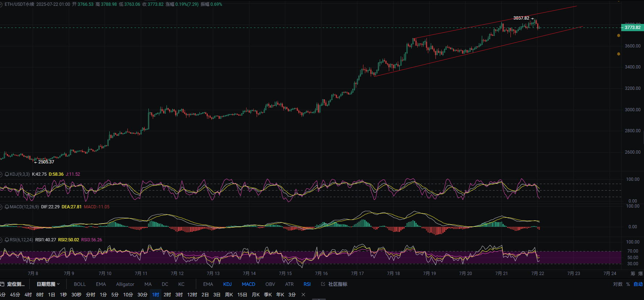Click the MACD(12,26,9) indicator label
644x300 pixels.
click(x=24, y=207)
